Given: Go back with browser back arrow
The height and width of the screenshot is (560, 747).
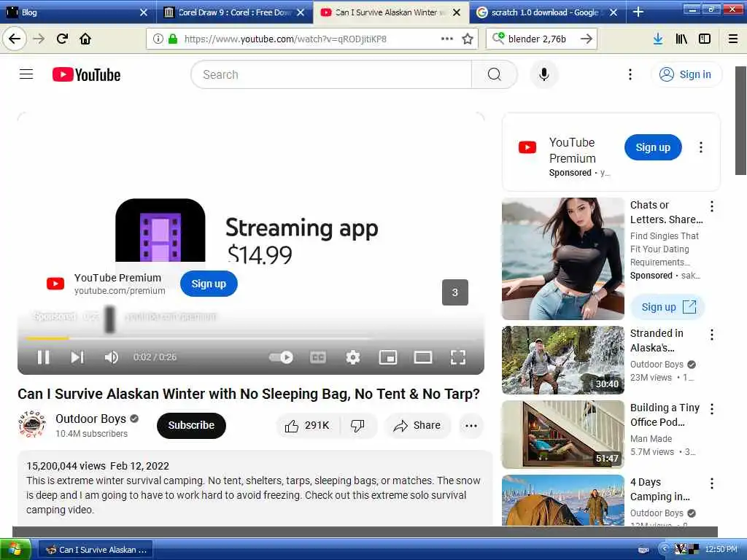Looking at the screenshot, I should tap(15, 39).
